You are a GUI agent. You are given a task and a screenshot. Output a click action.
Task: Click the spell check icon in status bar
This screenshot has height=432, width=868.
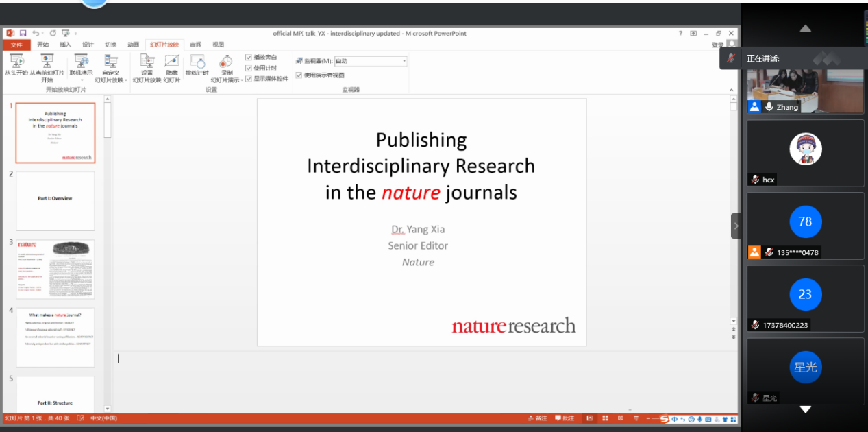click(x=80, y=418)
